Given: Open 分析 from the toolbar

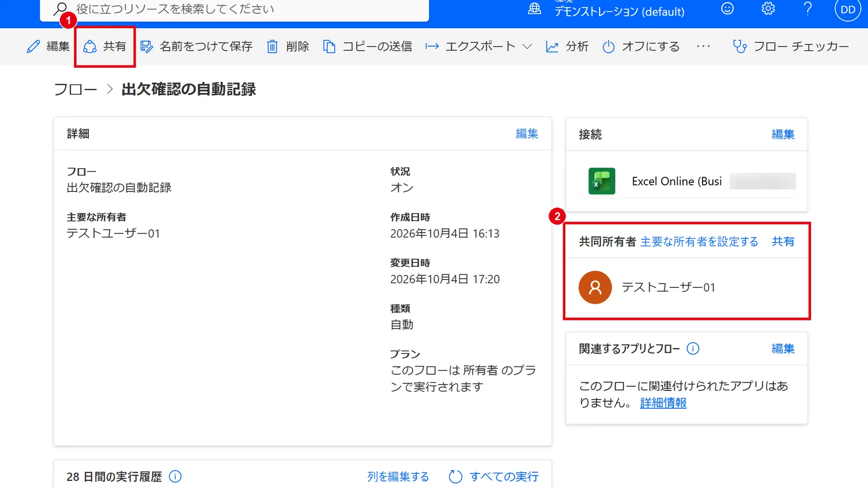Looking at the screenshot, I should point(567,47).
